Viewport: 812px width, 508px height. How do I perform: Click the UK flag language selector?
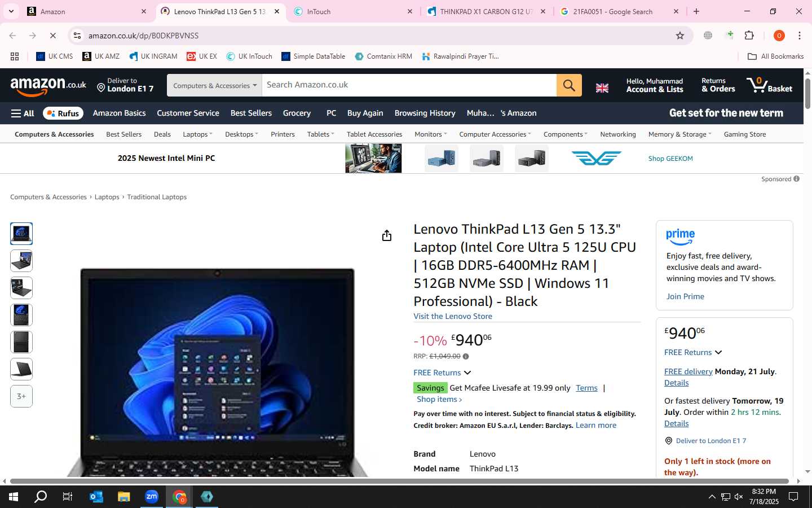click(x=602, y=87)
